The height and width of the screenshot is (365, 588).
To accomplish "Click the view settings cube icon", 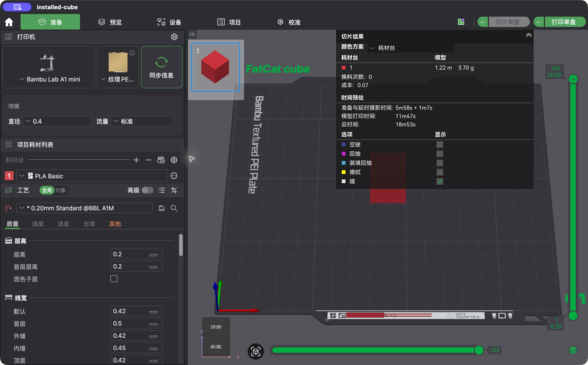I will point(256,351).
